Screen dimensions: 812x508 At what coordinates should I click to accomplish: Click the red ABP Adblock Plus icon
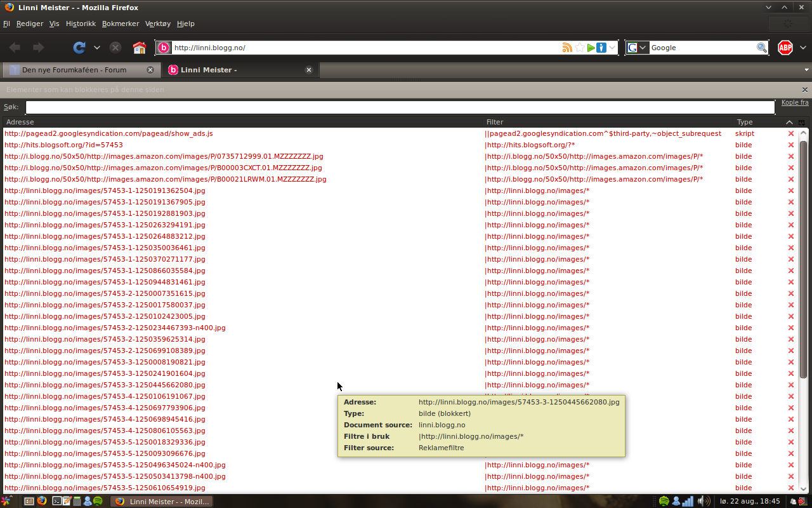tap(785, 48)
